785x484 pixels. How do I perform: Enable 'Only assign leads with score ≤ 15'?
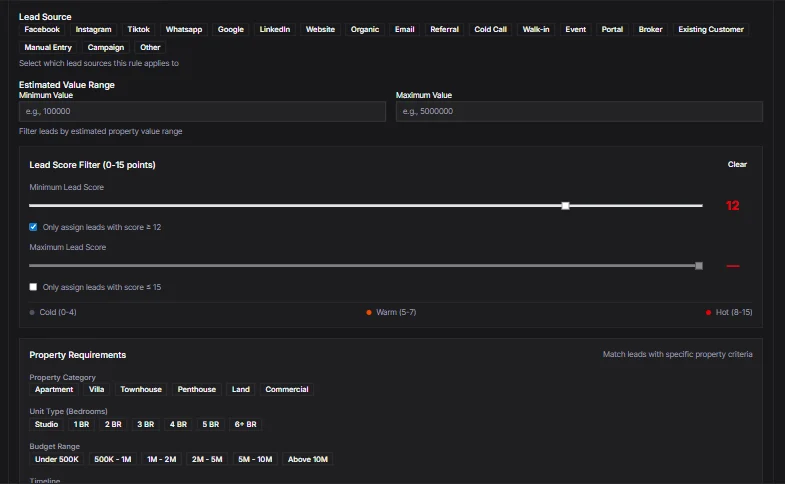click(34, 287)
